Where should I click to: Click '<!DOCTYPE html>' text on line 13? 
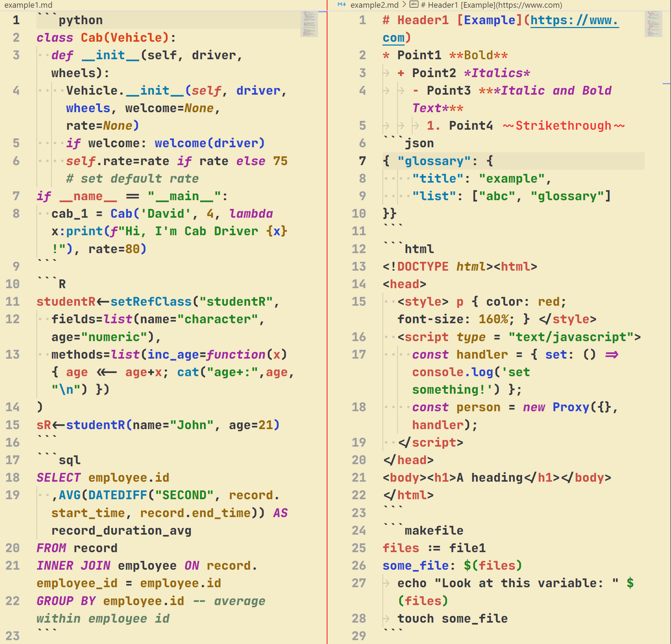[438, 266]
